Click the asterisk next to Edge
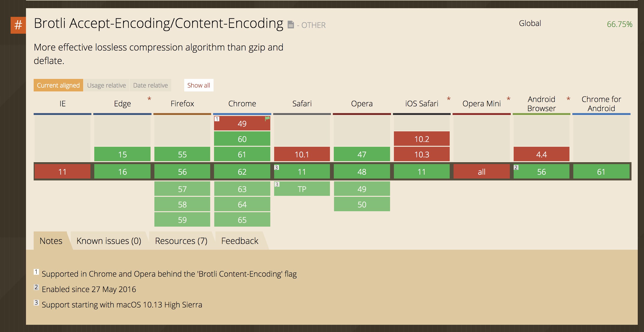The width and height of the screenshot is (644, 332). pyautogui.click(x=149, y=99)
